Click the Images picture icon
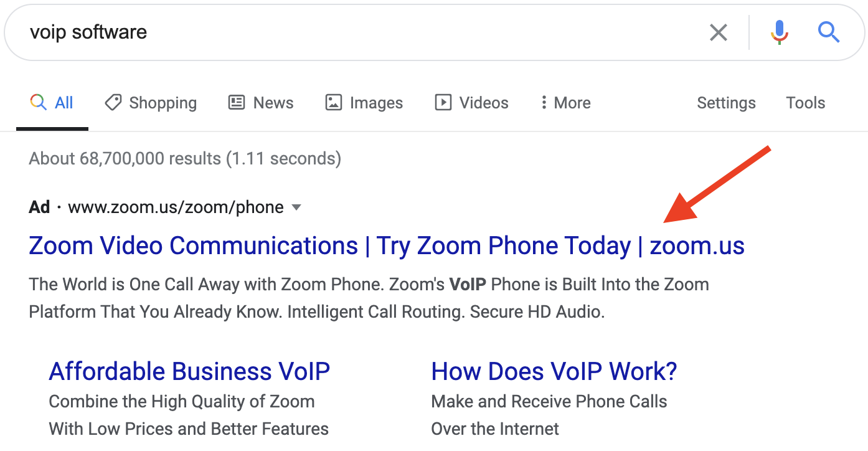This screenshot has height=451, width=868. 334,102
